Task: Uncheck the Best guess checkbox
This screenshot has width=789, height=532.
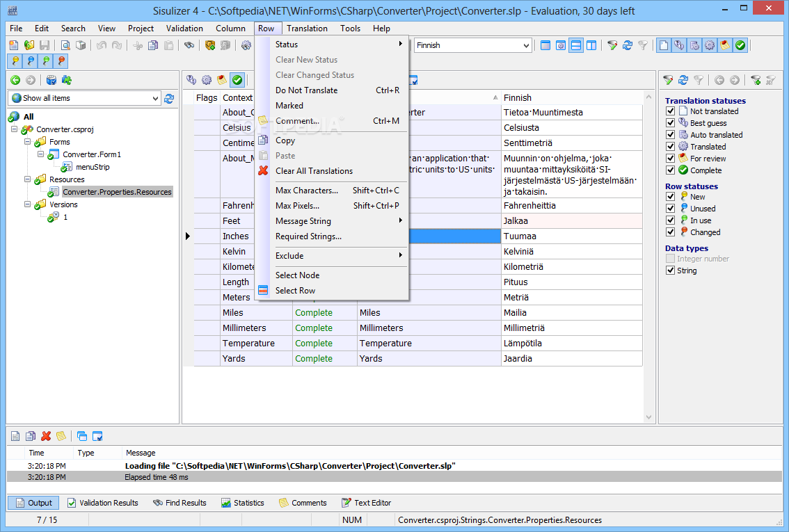Action: pyautogui.click(x=670, y=123)
